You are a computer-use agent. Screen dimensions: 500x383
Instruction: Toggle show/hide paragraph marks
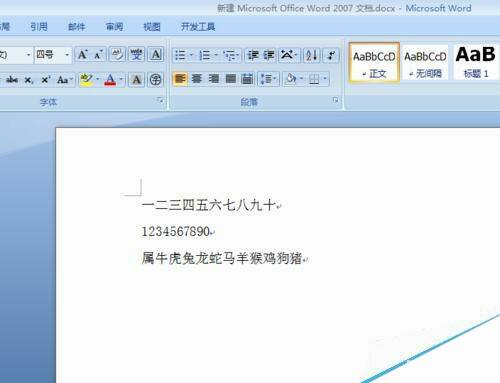coord(331,55)
